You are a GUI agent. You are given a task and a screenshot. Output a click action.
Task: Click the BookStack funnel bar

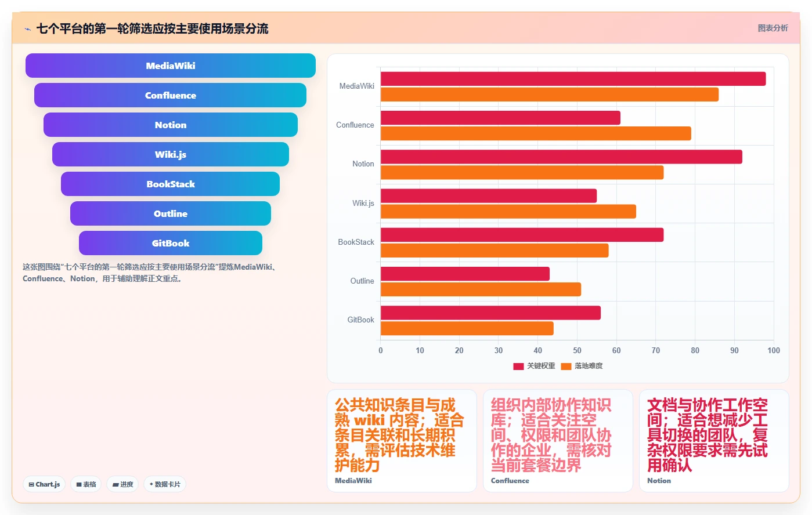[x=171, y=184]
